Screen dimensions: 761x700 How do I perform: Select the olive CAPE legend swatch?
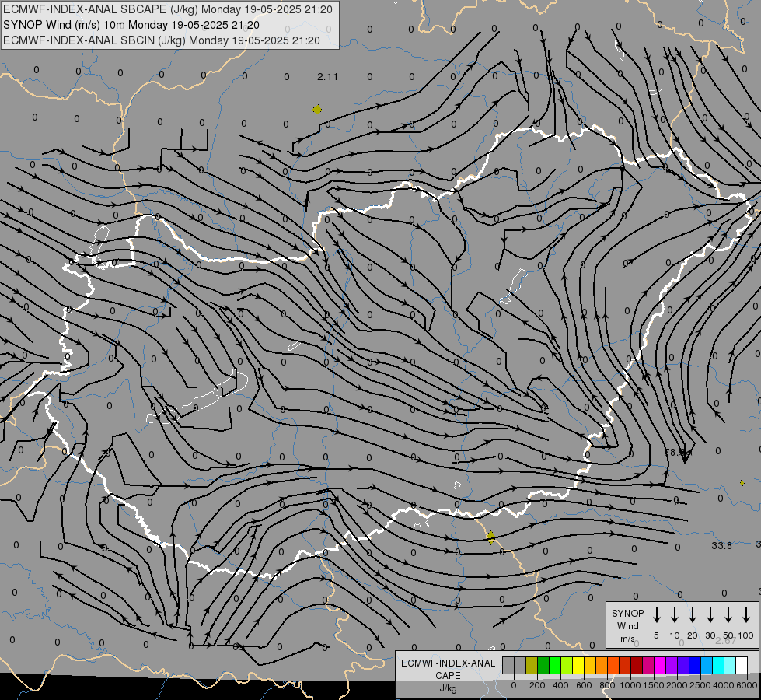click(532, 665)
